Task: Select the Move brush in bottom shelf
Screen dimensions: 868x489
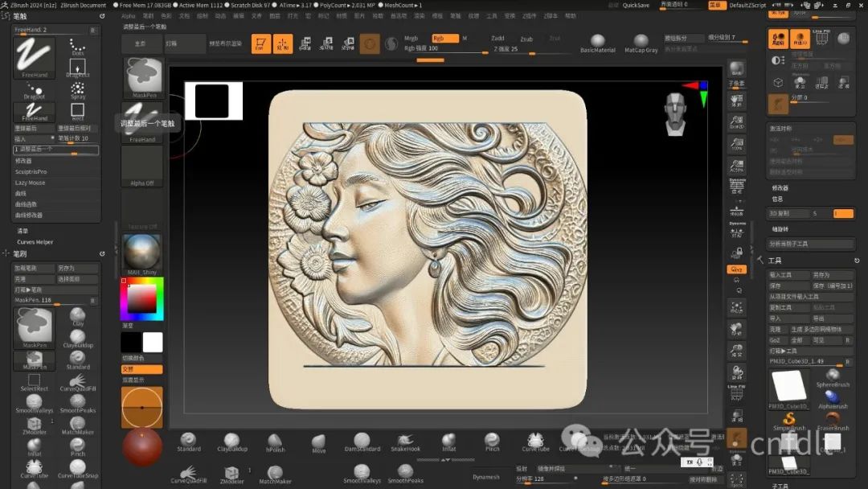Action: [319, 441]
